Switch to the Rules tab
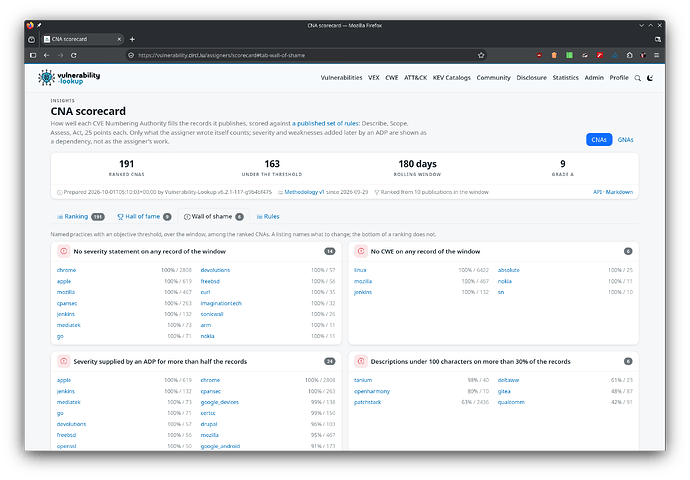This screenshot has width=690, height=480. 268,216
